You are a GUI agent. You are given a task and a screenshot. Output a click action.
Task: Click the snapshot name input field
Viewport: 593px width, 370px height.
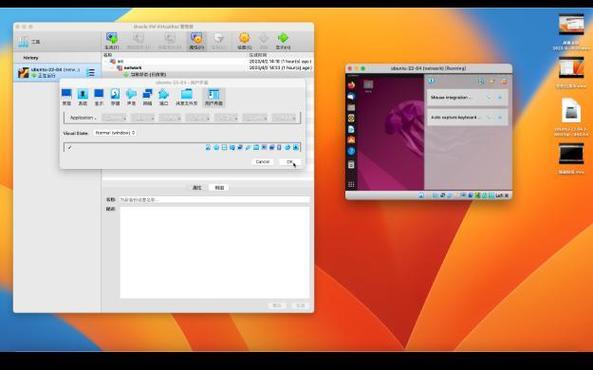click(214, 199)
